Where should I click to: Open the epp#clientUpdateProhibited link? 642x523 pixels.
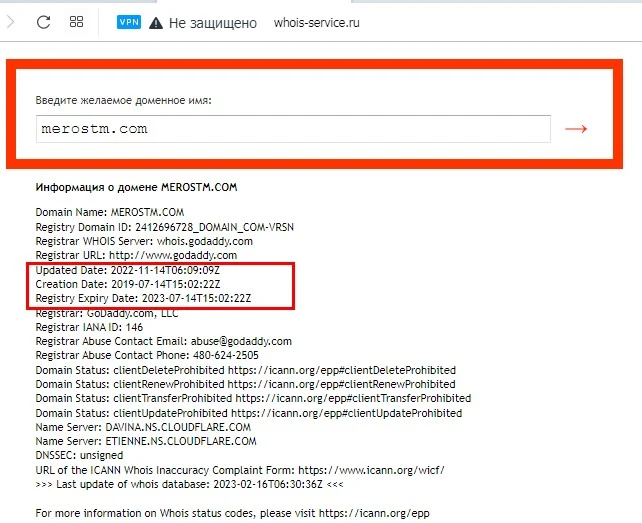click(x=347, y=413)
